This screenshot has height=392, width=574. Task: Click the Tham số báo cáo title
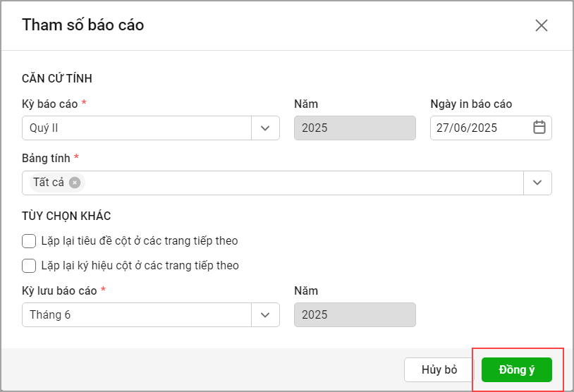click(x=83, y=25)
